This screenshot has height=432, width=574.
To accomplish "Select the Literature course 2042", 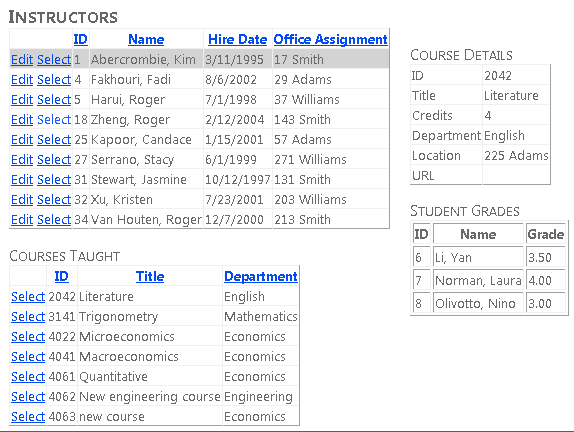I will [x=28, y=297].
